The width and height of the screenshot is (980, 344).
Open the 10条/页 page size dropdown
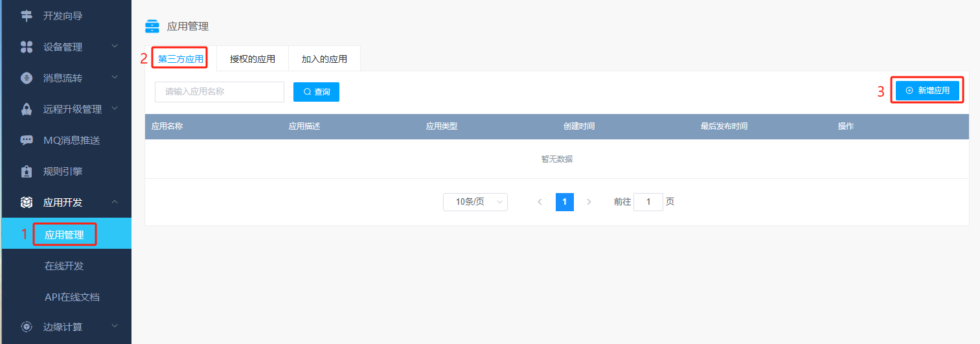475,202
